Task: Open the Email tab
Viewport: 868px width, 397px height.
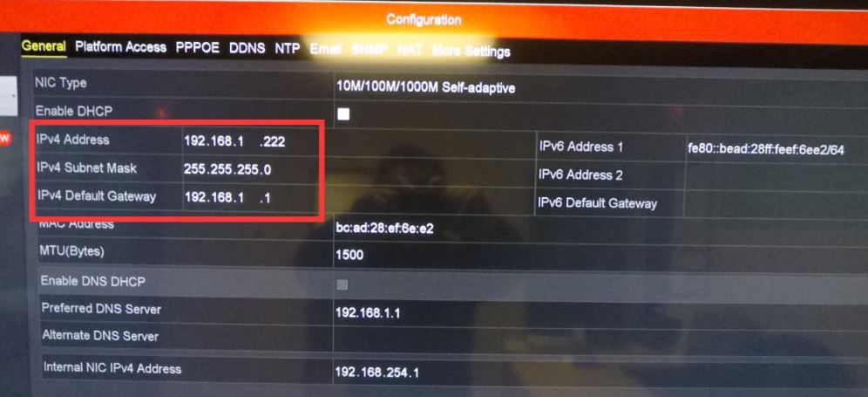Action: (326, 49)
